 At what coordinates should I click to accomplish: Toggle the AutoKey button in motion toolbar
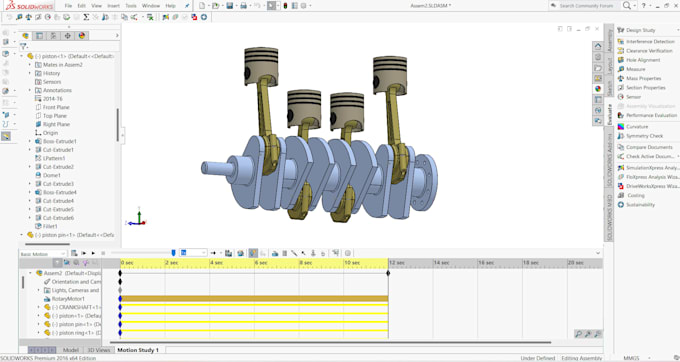(x=253, y=253)
